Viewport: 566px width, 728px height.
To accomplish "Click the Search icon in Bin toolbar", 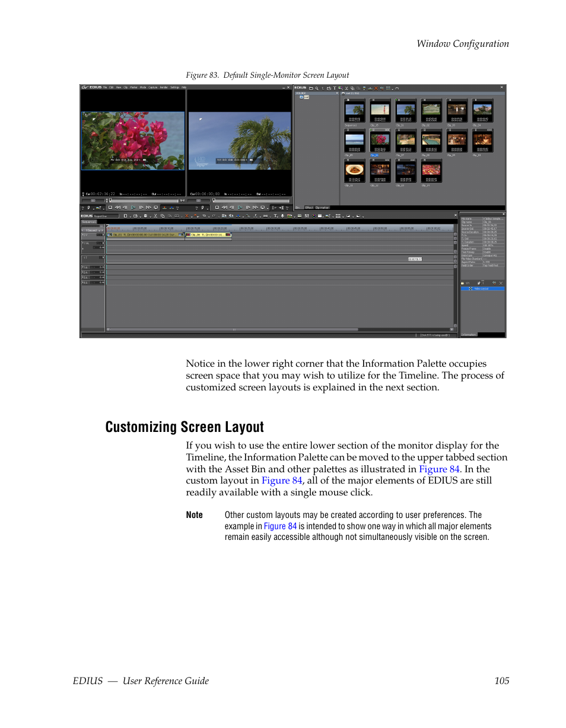I will 317,88.
